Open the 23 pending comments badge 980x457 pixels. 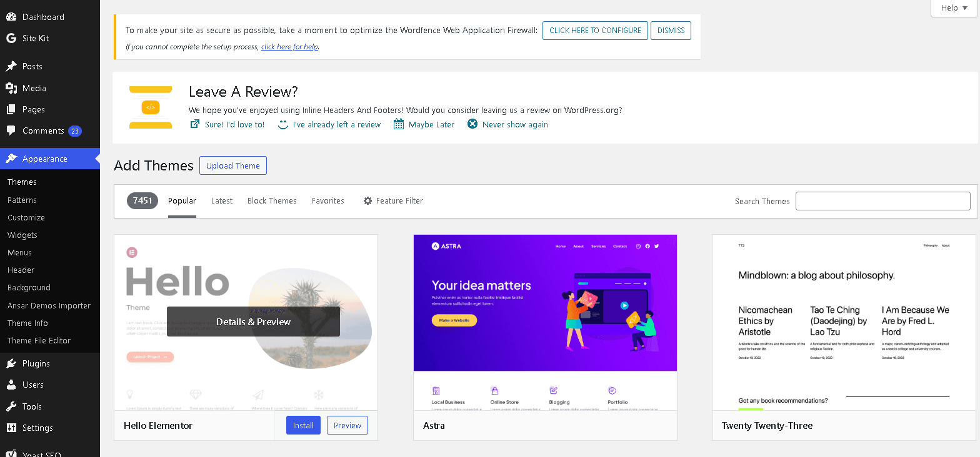[75, 131]
